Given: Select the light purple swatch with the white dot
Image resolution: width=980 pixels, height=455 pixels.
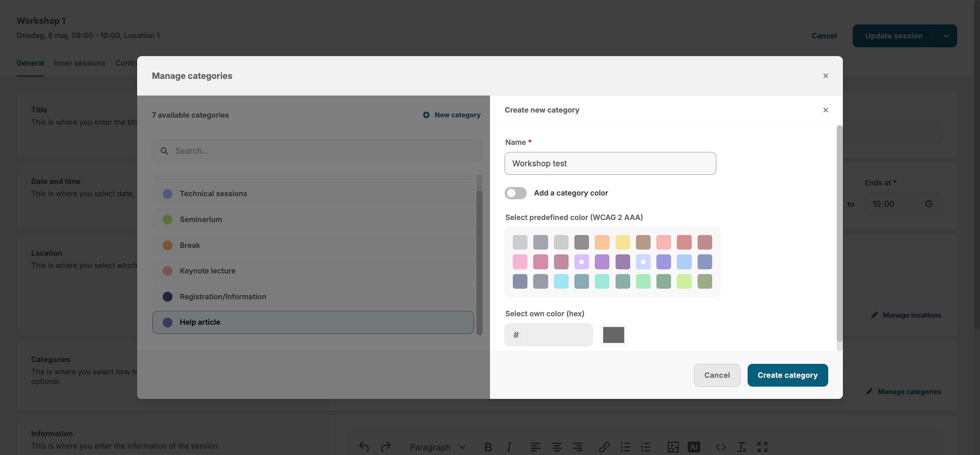Looking at the screenshot, I should click(581, 262).
